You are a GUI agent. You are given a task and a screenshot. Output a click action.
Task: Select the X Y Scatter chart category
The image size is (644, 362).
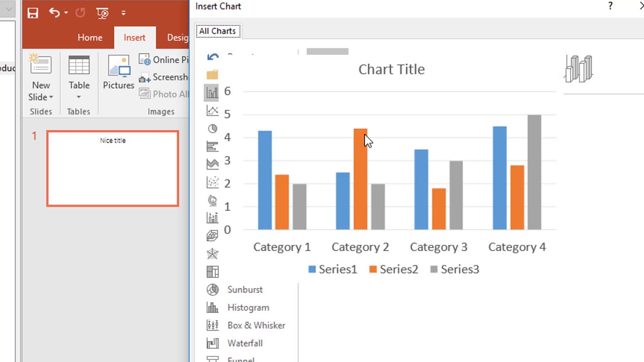pyautogui.click(x=212, y=182)
